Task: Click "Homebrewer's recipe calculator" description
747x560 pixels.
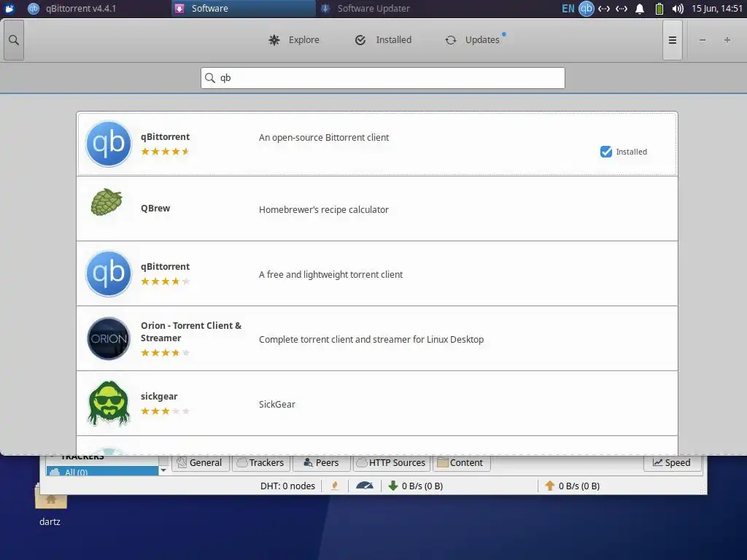Action: coord(324,209)
